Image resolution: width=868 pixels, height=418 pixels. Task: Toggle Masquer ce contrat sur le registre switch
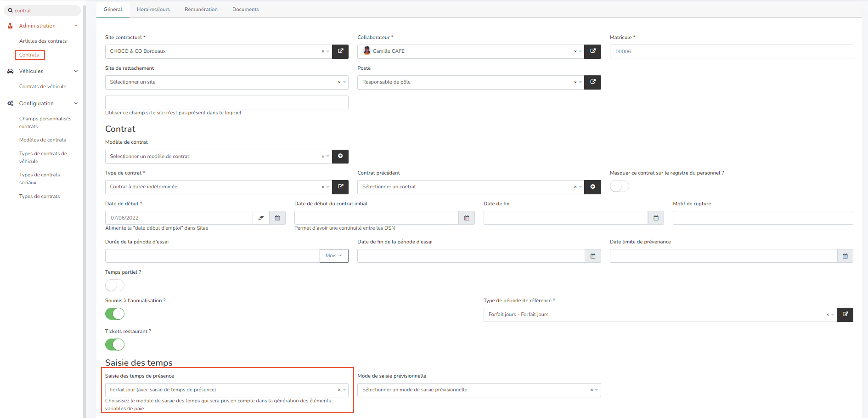tap(619, 186)
